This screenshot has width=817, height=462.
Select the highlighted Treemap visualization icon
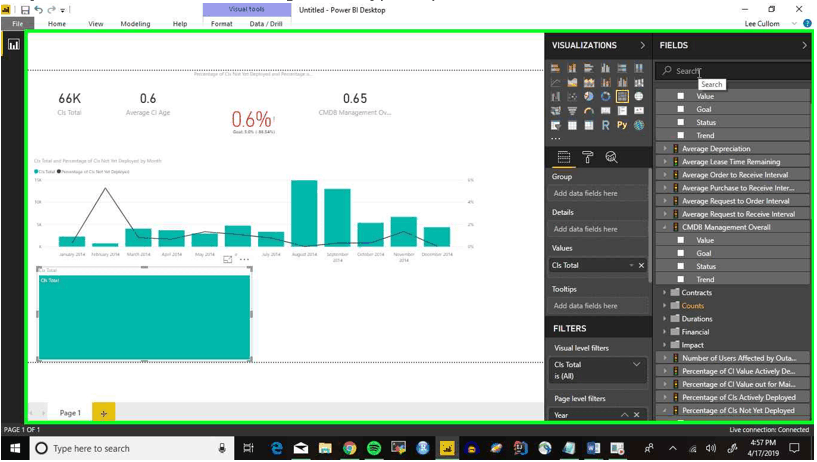click(622, 96)
